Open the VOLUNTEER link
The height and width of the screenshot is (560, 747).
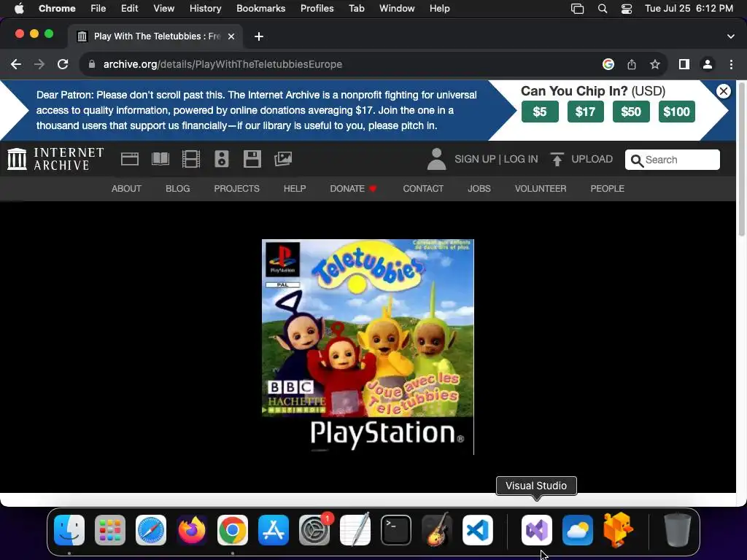tap(541, 189)
